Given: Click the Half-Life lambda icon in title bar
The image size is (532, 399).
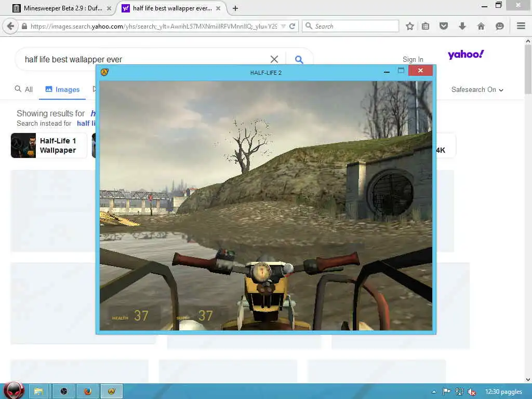Looking at the screenshot, I should pos(104,72).
